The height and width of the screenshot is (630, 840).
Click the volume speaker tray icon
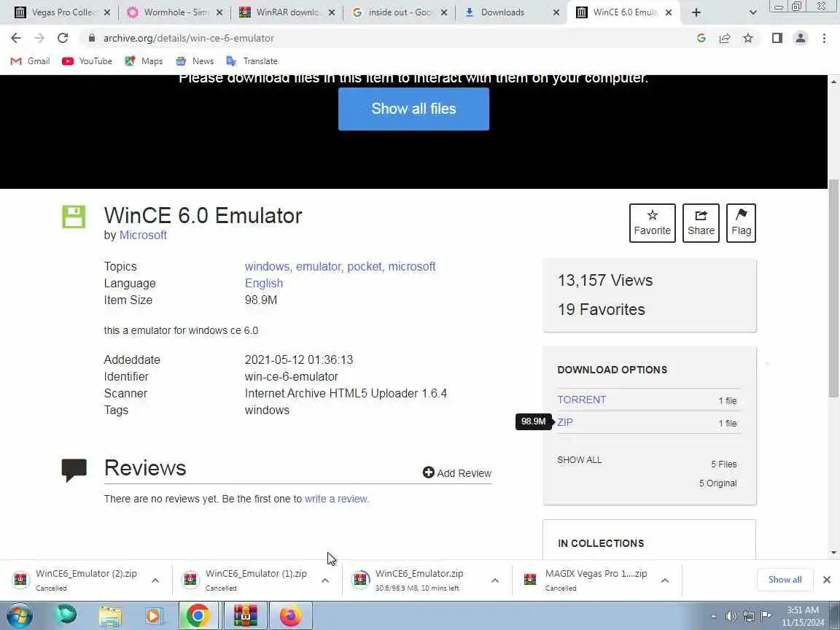pyautogui.click(x=731, y=616)
